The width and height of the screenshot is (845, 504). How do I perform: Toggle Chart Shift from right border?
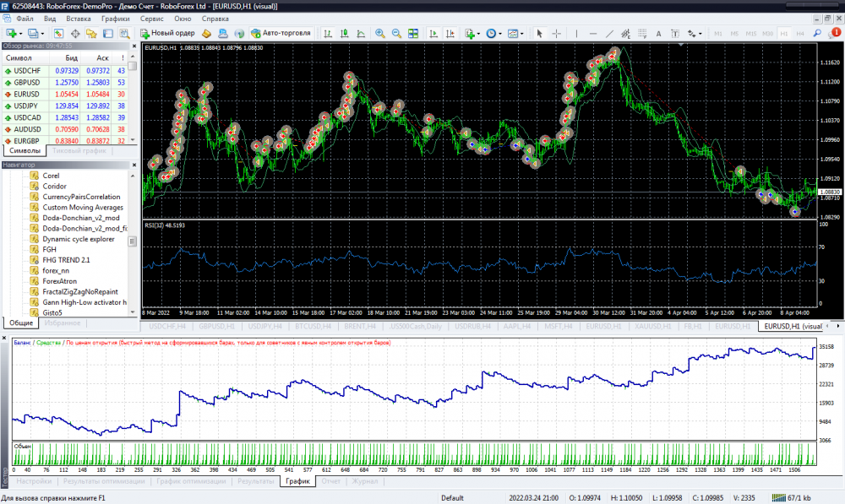click(450, 34)
